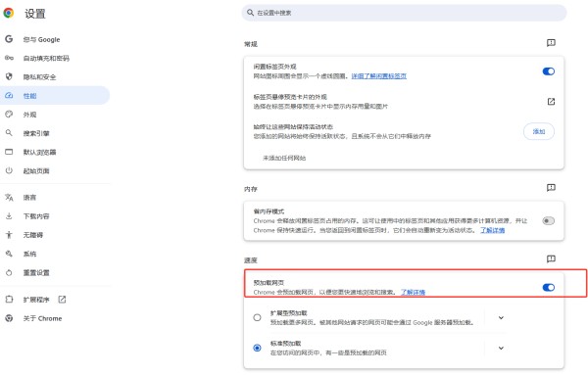Click the key icon for 自动填充和密码
Screen dimensions: 588x375
9,58
